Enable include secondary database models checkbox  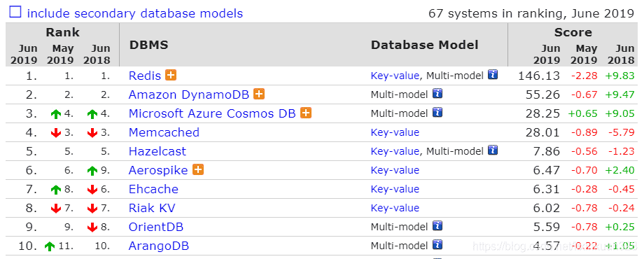[x=15, y=13]
